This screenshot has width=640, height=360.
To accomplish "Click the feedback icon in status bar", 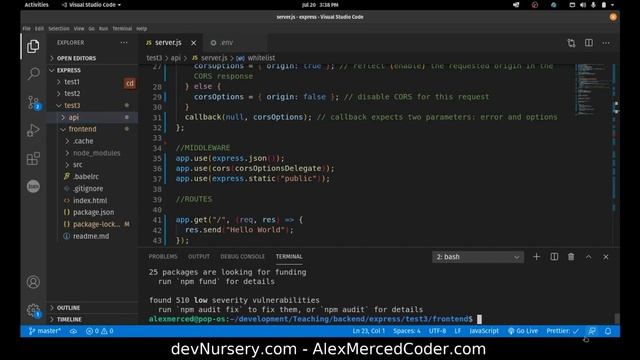I will [591, 331].
